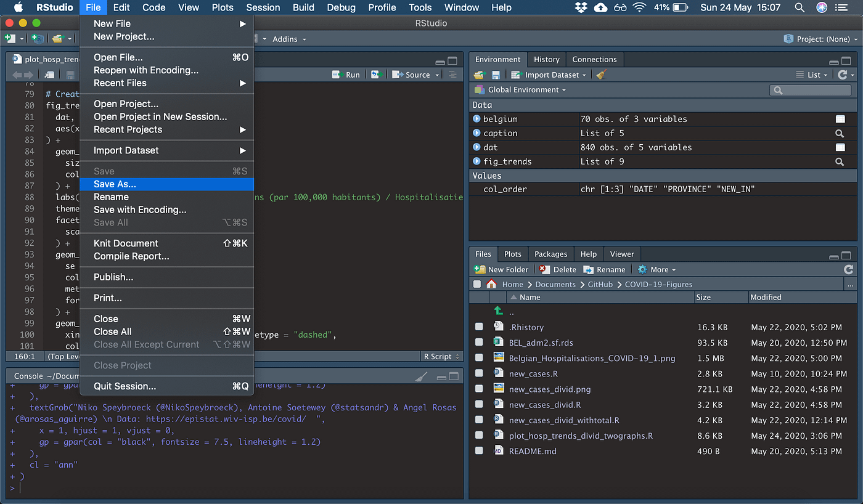Open plot_hosp_trends_divid_twographs.R file
This screenshot has height=504, width=863.
click(x=581, y=436)
